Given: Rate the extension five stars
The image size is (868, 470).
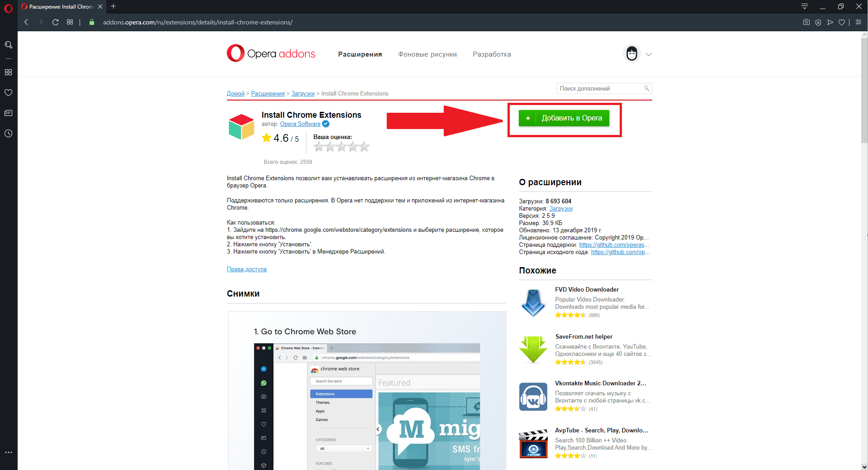Looking at the screenshot, I should pyautogui.click(x=365, y=147).
